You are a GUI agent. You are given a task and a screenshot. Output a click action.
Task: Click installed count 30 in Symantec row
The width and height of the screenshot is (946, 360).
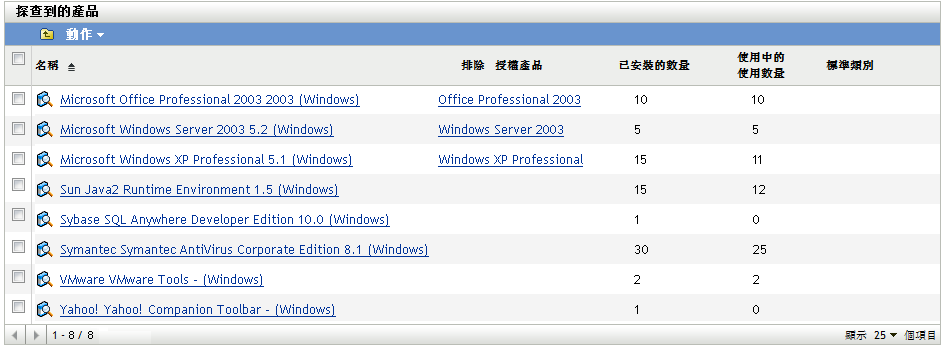point(641,250)
